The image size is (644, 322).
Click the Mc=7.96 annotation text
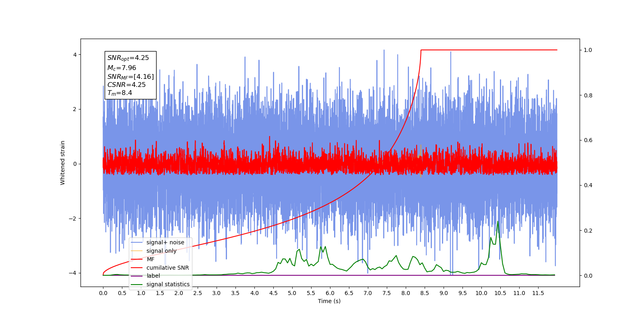pyautogui.click(x=122, y=68)
